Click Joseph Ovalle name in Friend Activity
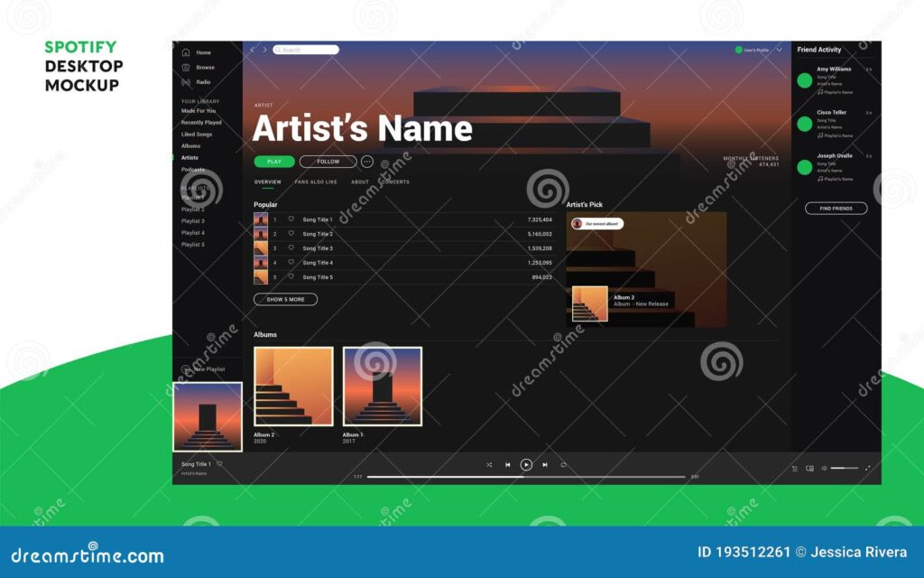The height and width of the screenshot is (578, 924). pos(835,155)
